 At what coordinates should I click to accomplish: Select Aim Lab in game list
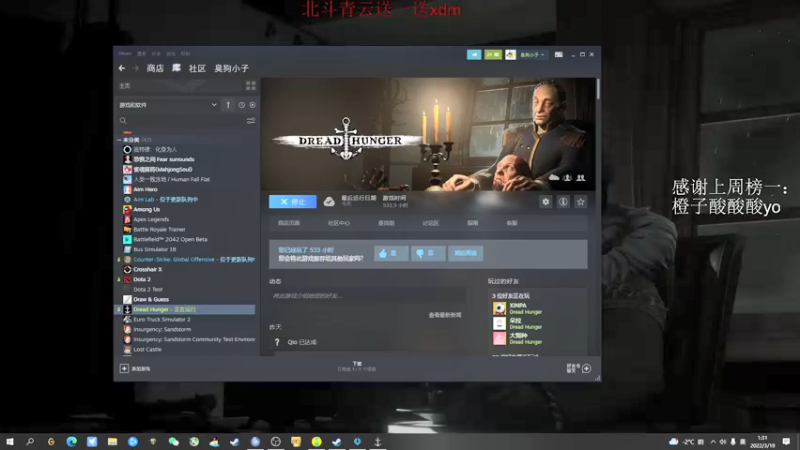(165, 199)
